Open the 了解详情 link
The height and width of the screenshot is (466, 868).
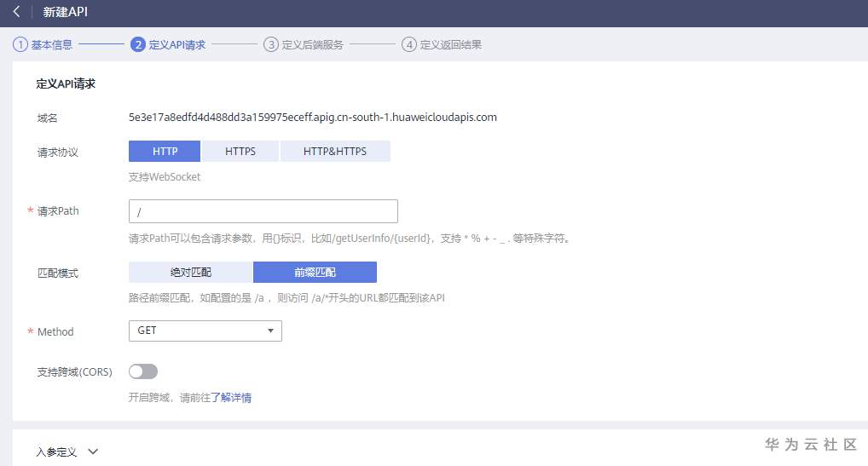click(x=231, y=398)
